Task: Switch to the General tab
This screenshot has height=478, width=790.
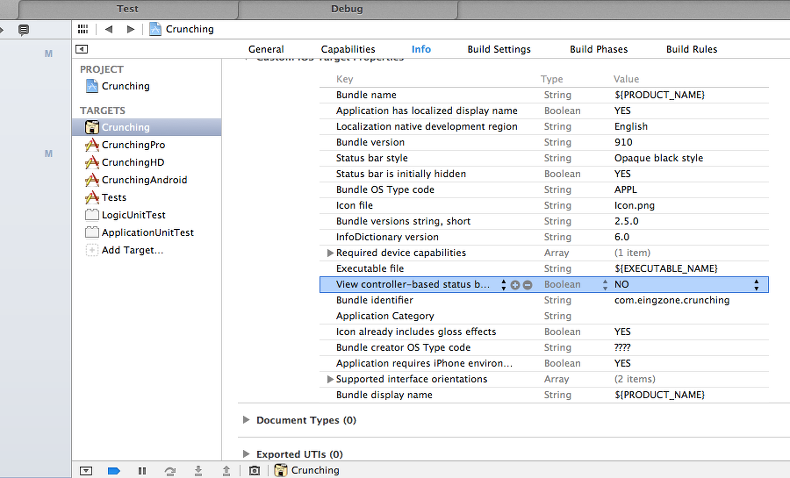Action: click(x=266, y=49)
